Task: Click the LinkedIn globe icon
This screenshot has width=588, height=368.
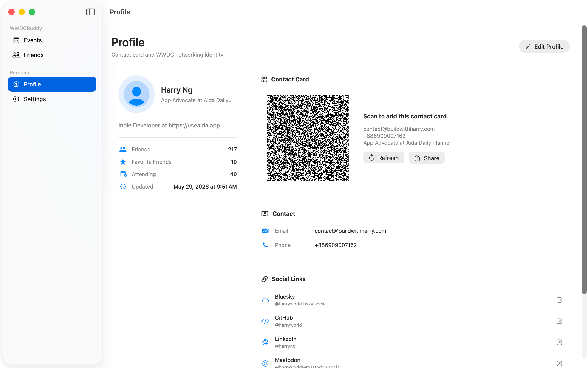Action: [265, 342]
